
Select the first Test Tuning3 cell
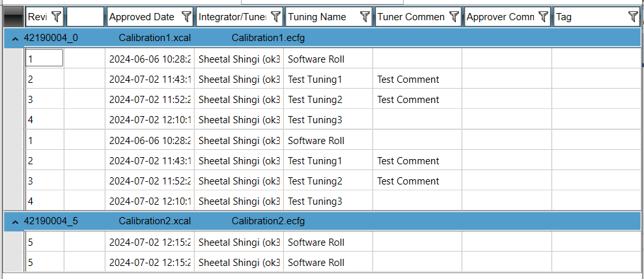click(315, 120)
